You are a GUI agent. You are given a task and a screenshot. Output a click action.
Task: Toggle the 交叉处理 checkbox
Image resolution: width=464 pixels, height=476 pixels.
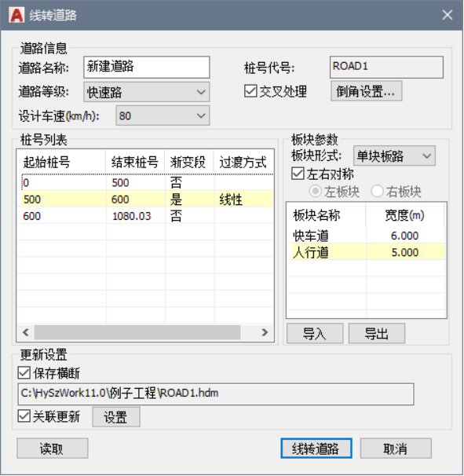[x=250, y=91]
